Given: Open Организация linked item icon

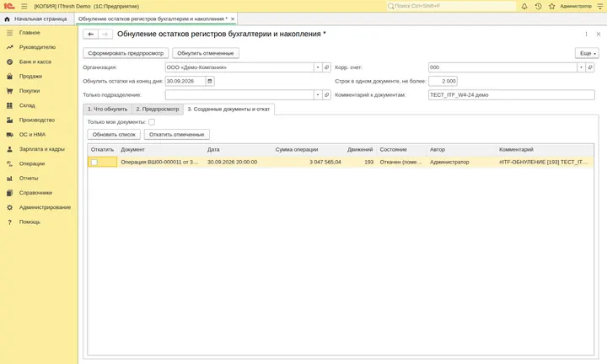Looking at the screenshot, I should pyautogui.click(x=327, y=67).
